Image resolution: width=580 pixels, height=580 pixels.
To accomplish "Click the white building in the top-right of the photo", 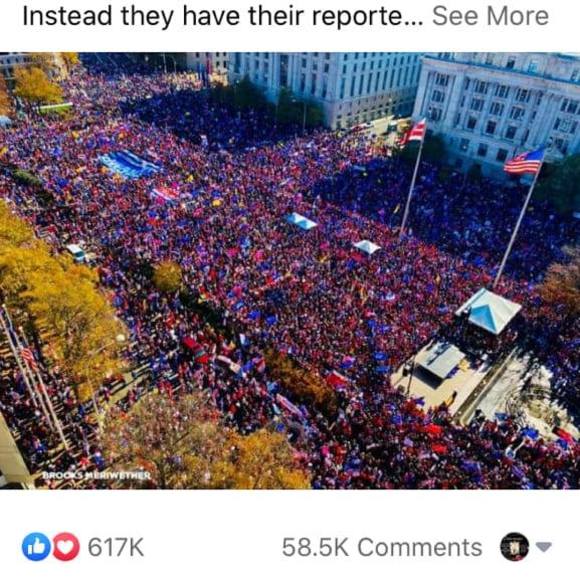I will [x=496, y=107].
